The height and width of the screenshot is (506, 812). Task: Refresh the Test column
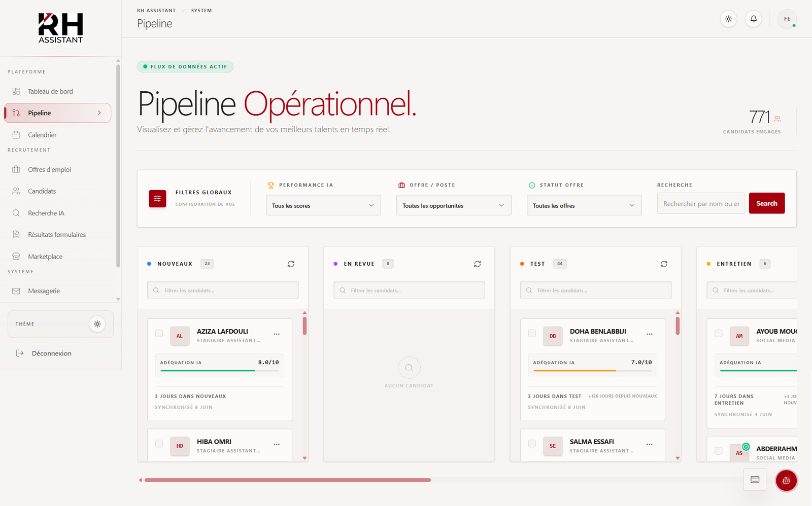(664, 264)
